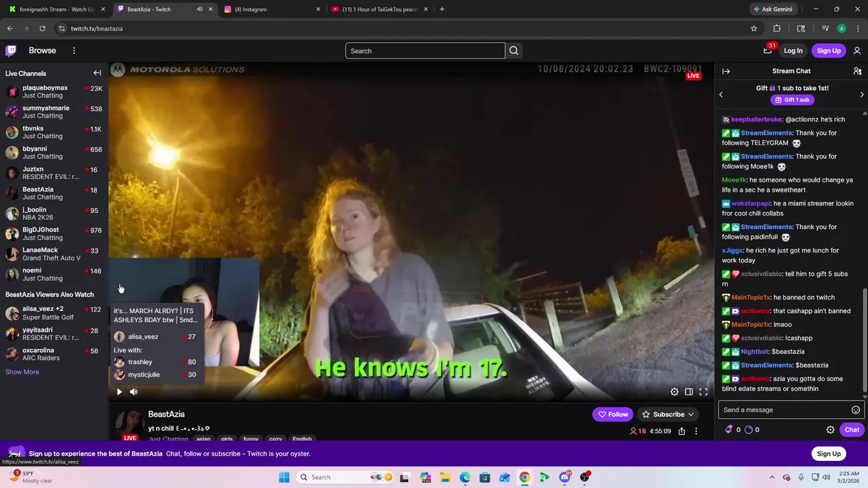Open the Windows Start button

coord(284,477)
